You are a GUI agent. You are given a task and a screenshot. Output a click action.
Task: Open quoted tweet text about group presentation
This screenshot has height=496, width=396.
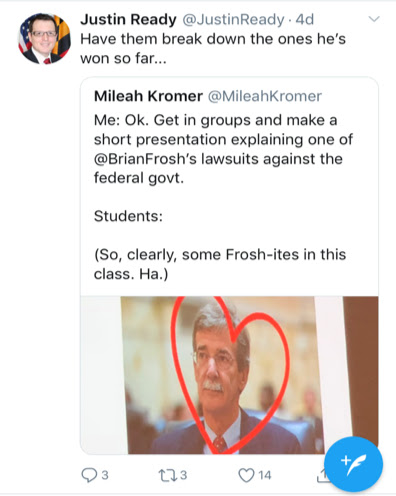223,149
